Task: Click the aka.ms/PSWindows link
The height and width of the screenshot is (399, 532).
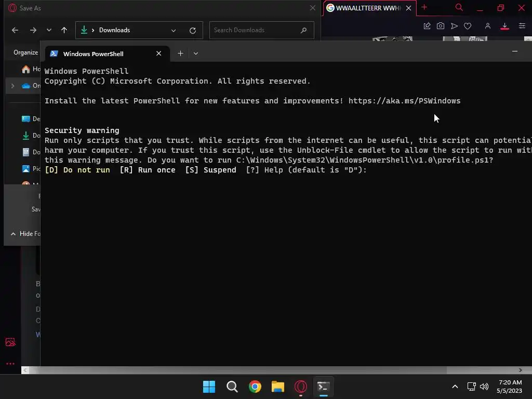Action: pos(404,101)
